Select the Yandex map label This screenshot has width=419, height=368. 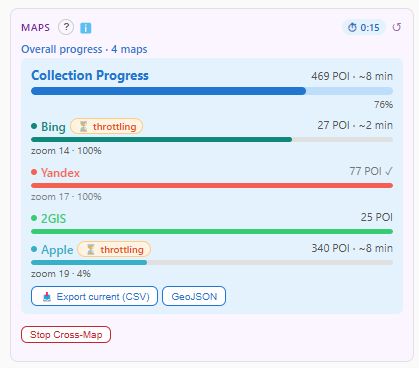[x=60, y=173]
